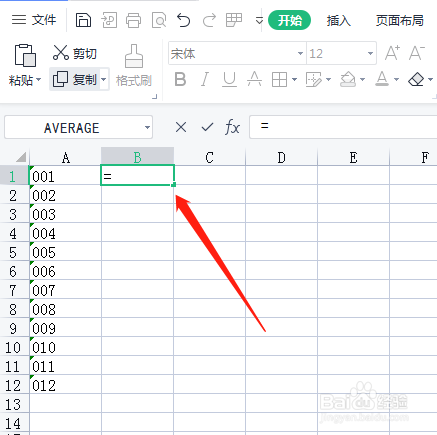Expand the 复制 dropdown arrow
Viewport: 437px width, 435px height.
(104, 80)
